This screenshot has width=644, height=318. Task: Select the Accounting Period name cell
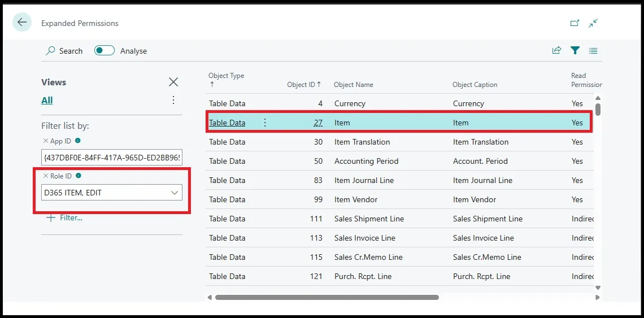click(x=367, y=161)
